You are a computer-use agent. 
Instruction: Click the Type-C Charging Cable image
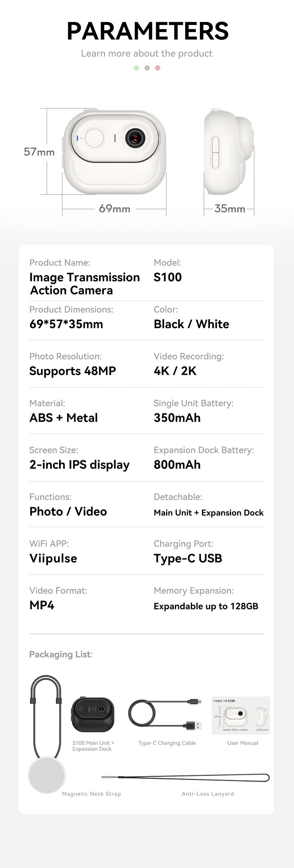[x=165, y=714]
